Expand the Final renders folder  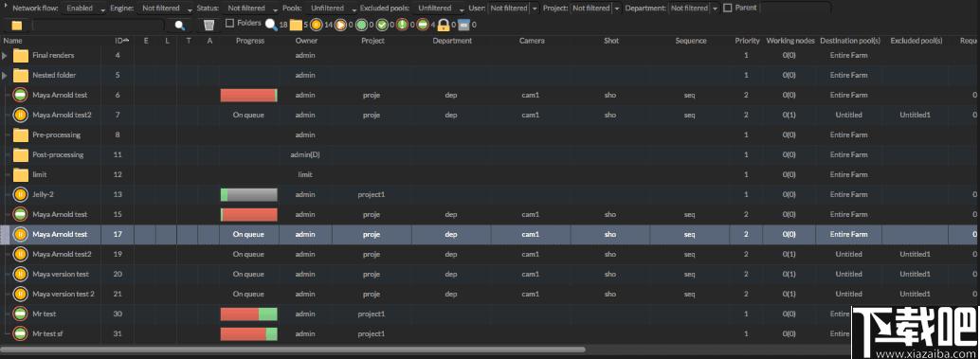(x=5, y=56)
